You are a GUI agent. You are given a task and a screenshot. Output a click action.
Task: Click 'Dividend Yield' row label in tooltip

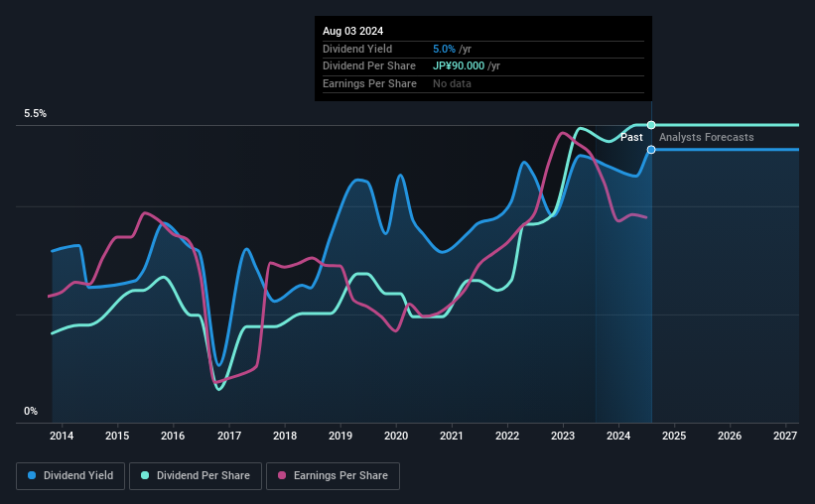pos(357,49)
